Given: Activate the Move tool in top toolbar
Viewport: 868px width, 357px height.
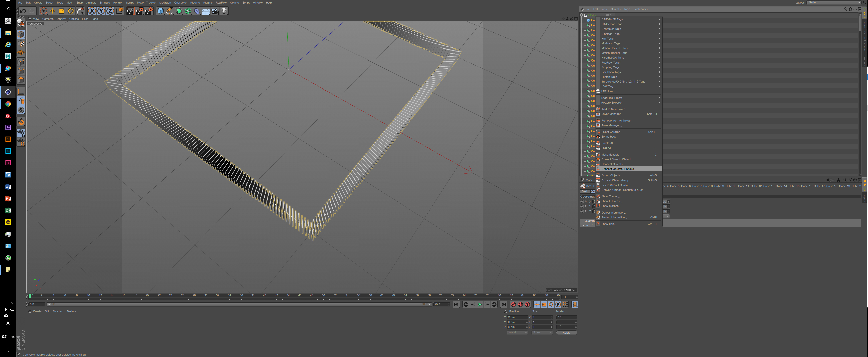Looking at the screenshot, I should (53, 11).
